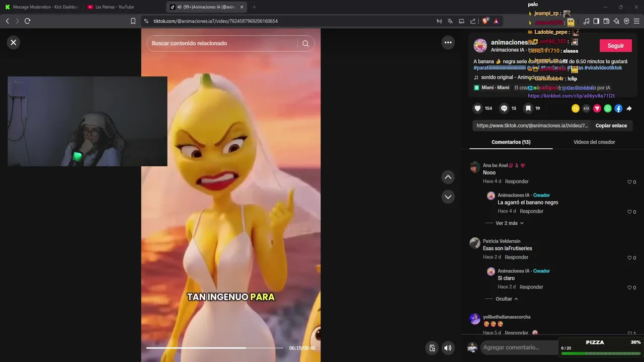Open Patricia Velderrain's profile avatar
The width and height of the screenshot is (644, 362).
pyautogui.click(x=475, y=243)
